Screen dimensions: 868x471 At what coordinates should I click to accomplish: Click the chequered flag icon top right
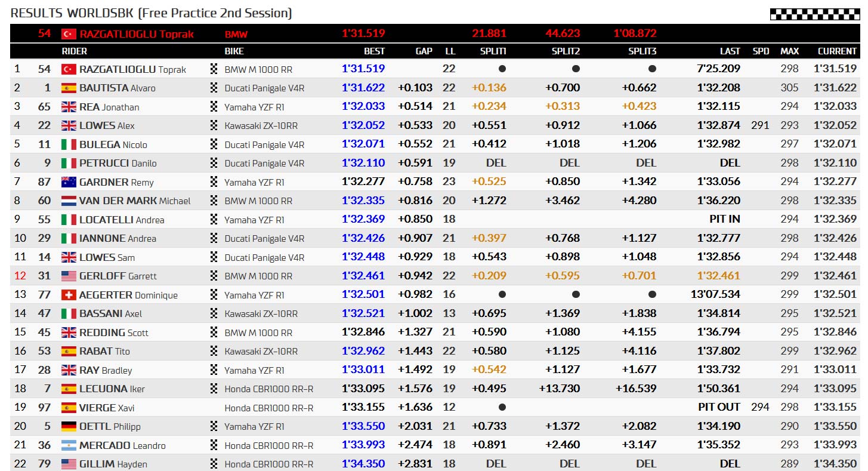[x=815, y=14]
